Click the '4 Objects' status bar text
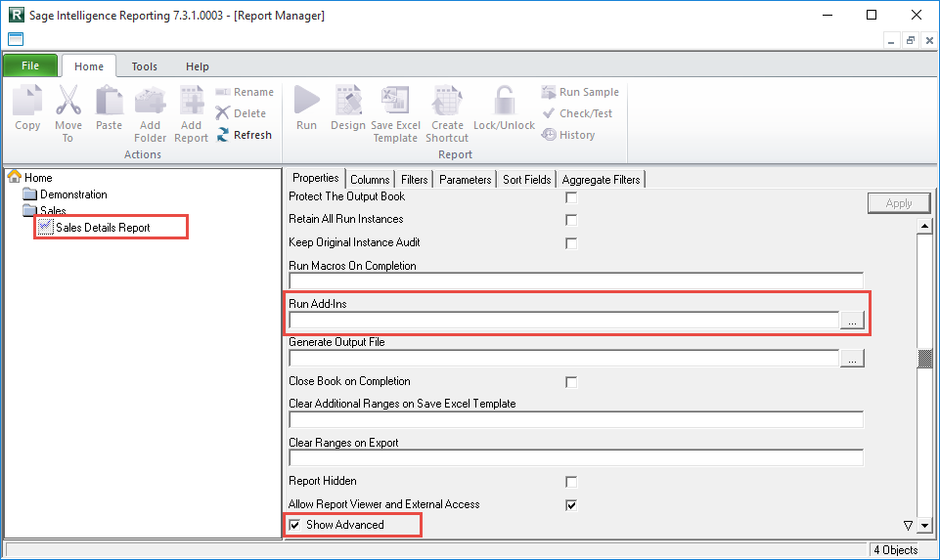The image size is (940, 560). [x=896, y=549]
